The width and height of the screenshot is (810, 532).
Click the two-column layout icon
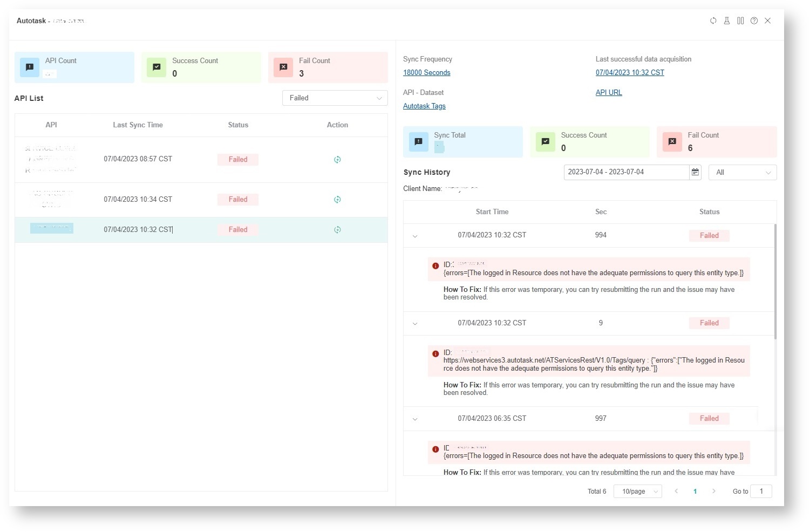pos(740,21)
